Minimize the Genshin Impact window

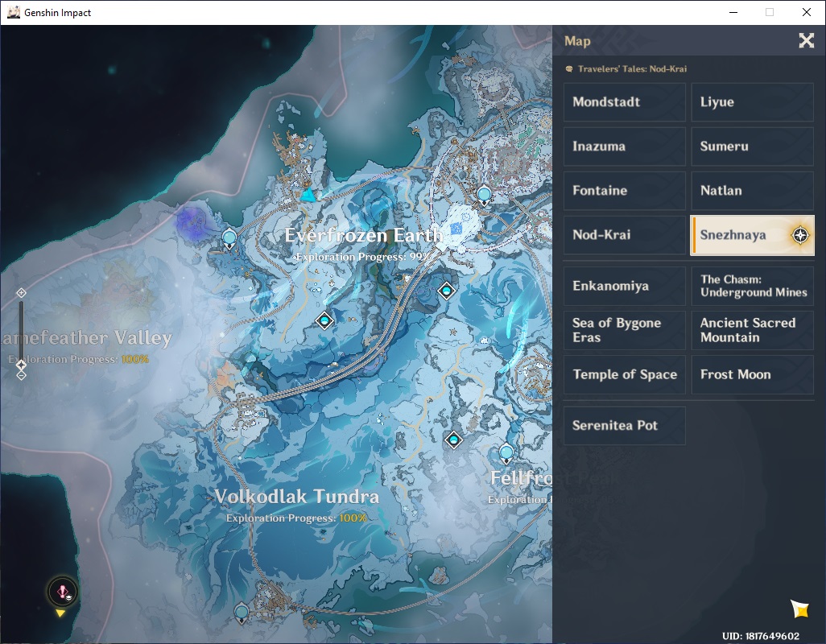pos(733,12)
